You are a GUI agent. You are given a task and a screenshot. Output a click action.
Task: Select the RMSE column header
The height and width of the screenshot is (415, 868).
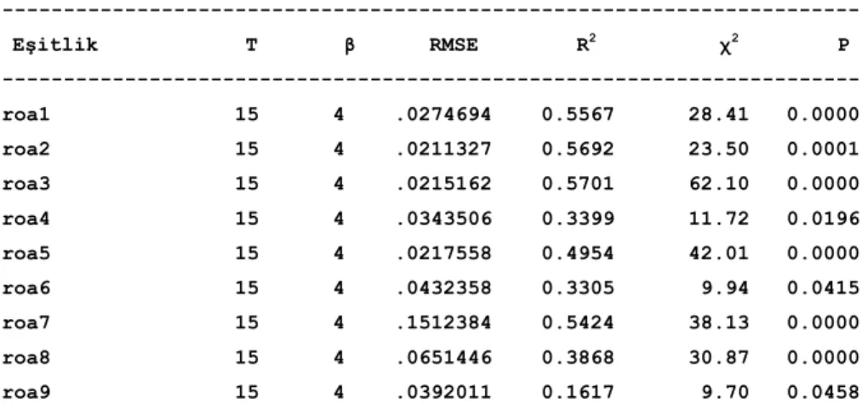pos(453,45)
